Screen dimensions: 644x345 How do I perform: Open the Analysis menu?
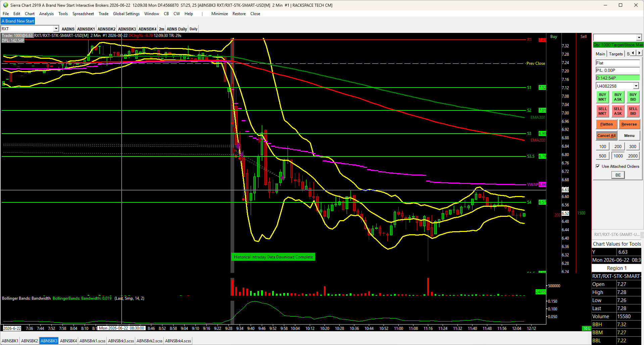click(46, 14)
